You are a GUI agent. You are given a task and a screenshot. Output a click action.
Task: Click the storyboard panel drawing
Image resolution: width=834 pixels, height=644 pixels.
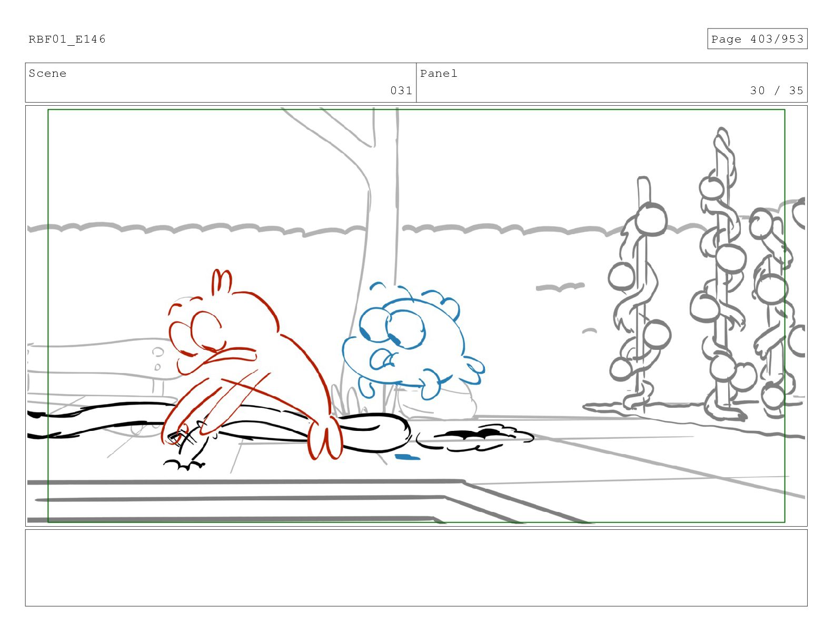pos(416,316)
